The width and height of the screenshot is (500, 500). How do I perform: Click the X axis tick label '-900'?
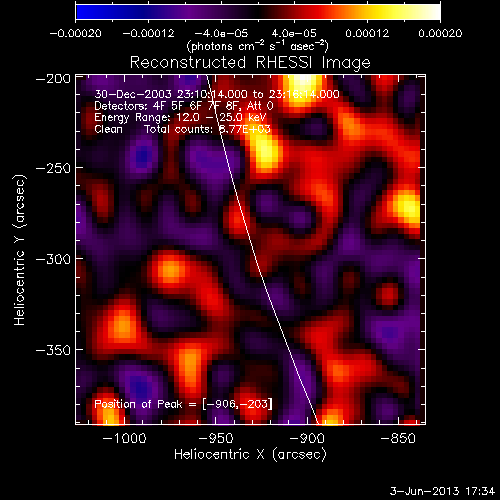click(307, 438)
